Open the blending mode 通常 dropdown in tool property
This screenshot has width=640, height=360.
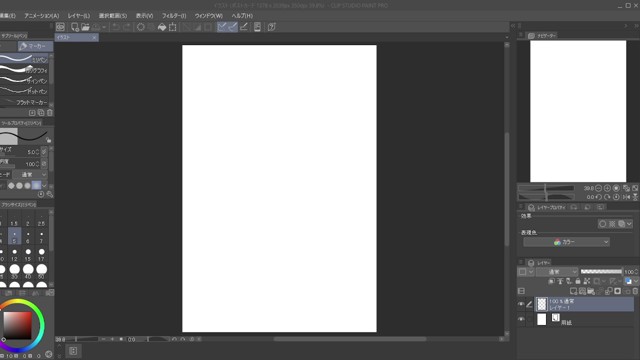[30, 175]
